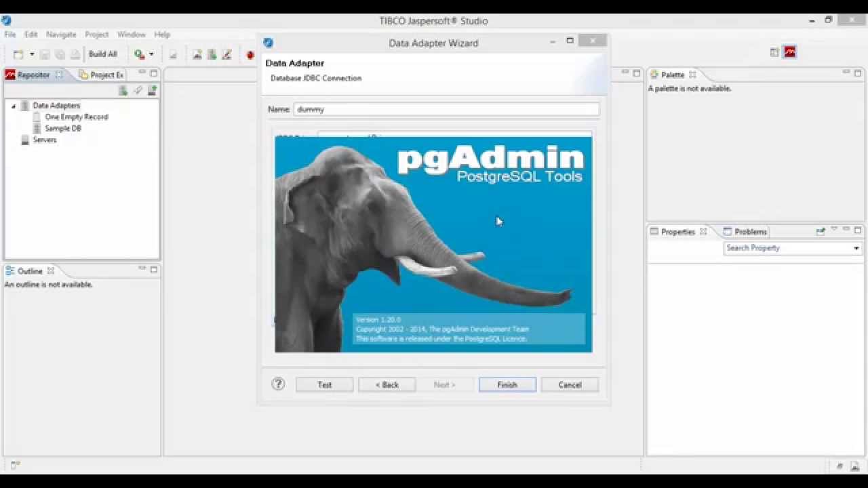This screenshot has width=868, height=488.
Task: Open the Edit menu
Action: pos(31,34)
